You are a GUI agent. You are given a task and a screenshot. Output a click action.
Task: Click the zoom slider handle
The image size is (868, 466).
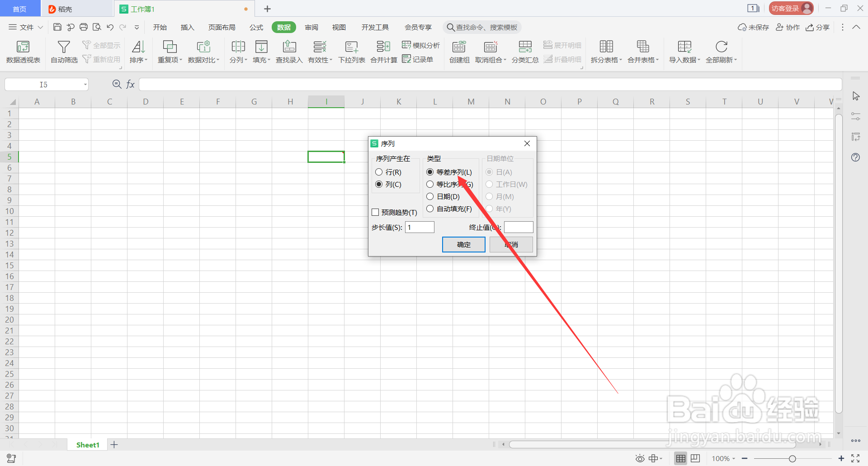click(792, 459)
